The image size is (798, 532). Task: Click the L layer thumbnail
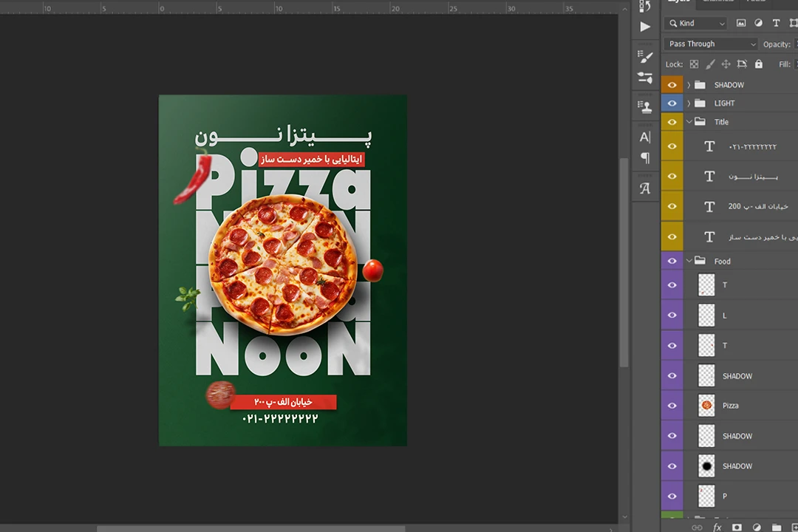click(706, 315)
